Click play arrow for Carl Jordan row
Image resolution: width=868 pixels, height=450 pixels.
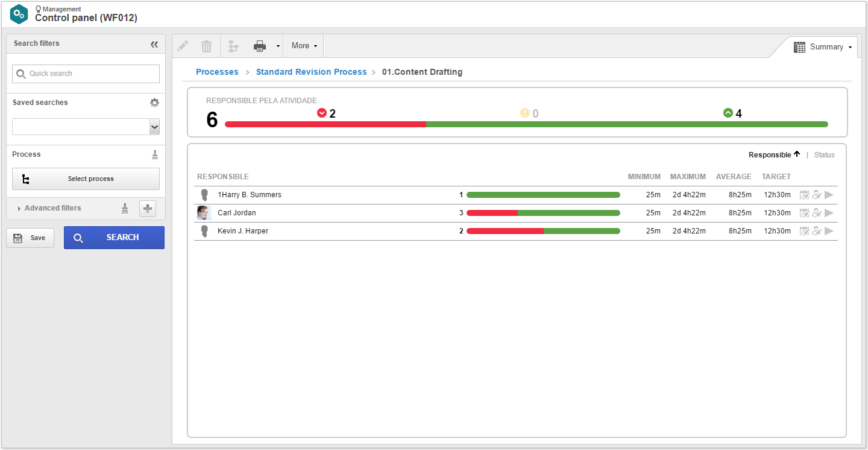(x=829, y=213)
